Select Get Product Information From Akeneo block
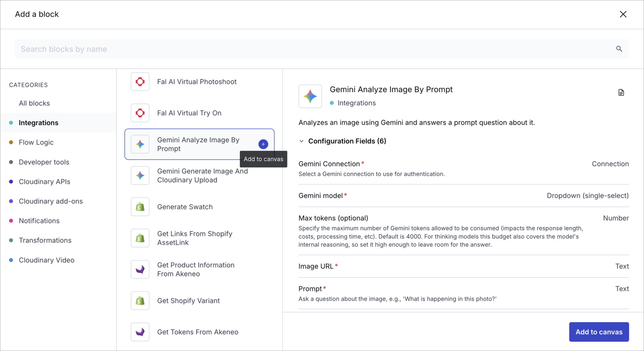644x351 pixels. click(200, 269)
